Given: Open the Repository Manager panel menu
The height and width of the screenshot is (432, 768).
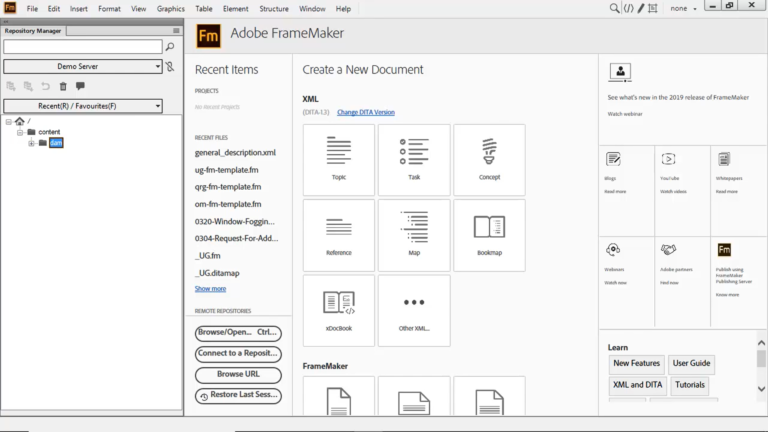Looking at the screenshot, I should 176,30.
